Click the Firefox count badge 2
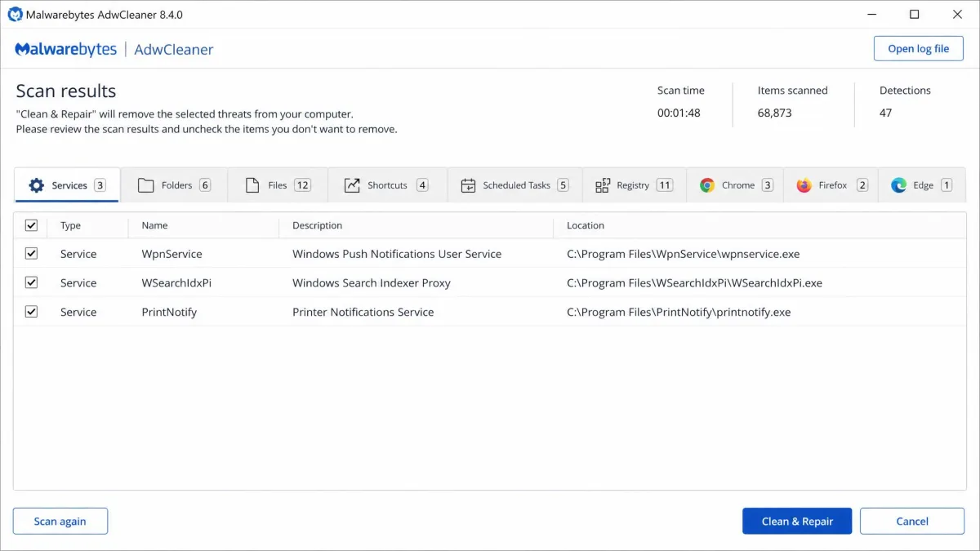 (862, 185)
